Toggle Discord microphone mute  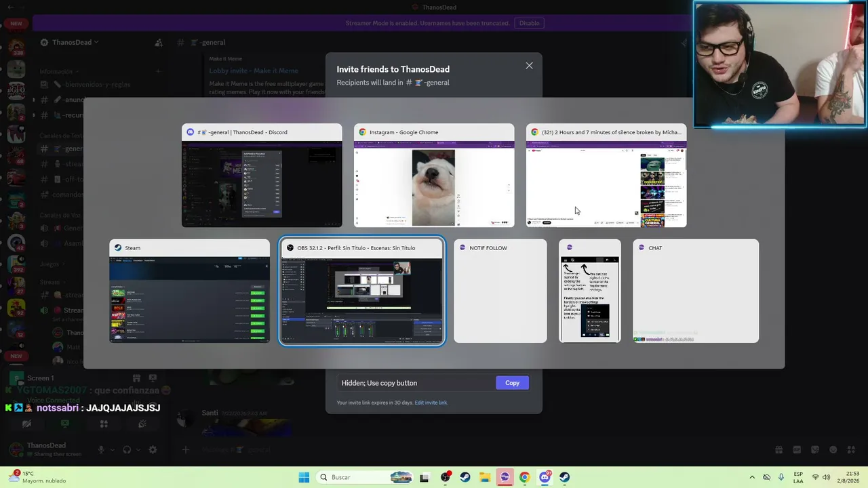(x=101, y=449)
